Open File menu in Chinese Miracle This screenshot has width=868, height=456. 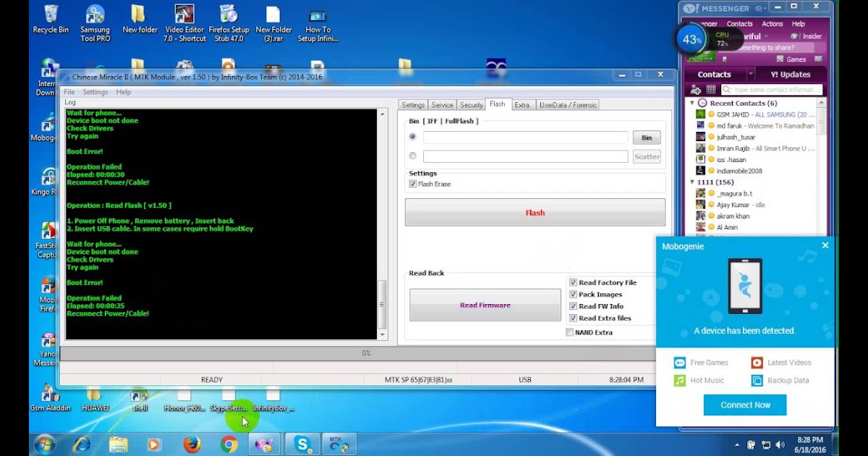69,92
